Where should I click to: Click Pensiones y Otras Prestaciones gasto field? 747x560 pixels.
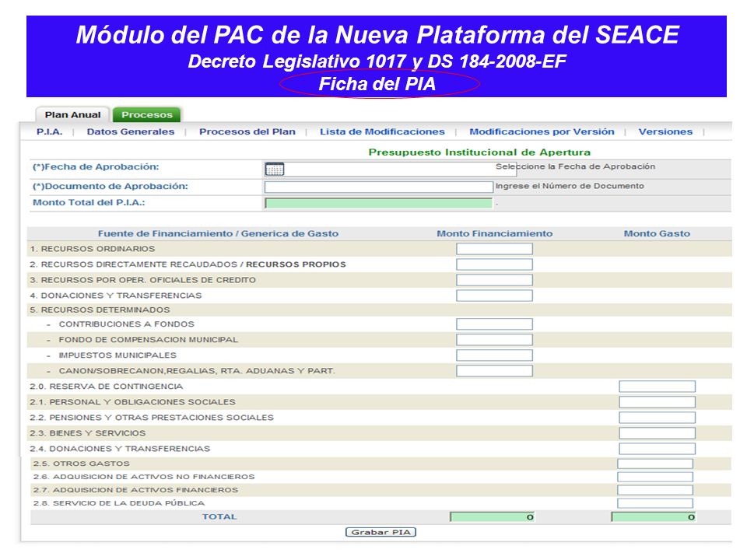pos(657,418)
